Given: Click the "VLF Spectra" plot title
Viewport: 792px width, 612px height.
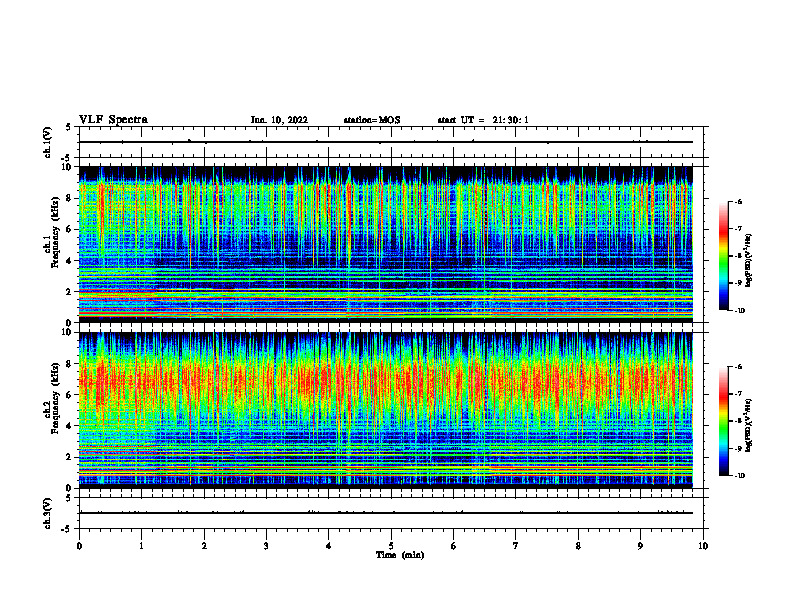Looking at the screenshot, I should (113, 120).
